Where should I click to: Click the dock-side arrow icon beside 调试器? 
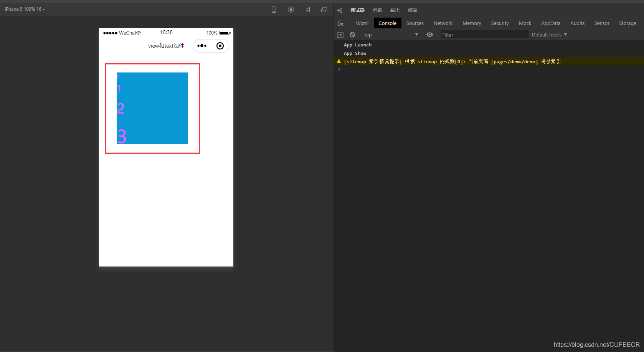[x=340, y=10]
